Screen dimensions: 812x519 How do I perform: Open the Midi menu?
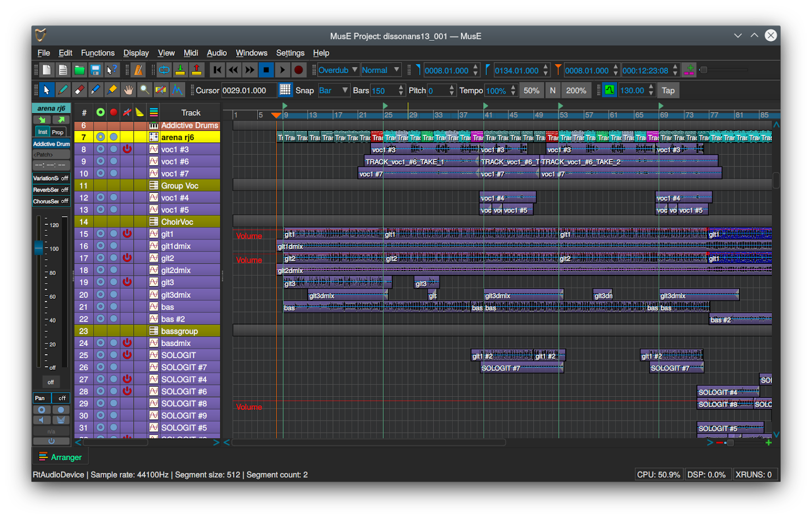coord(191,53)
